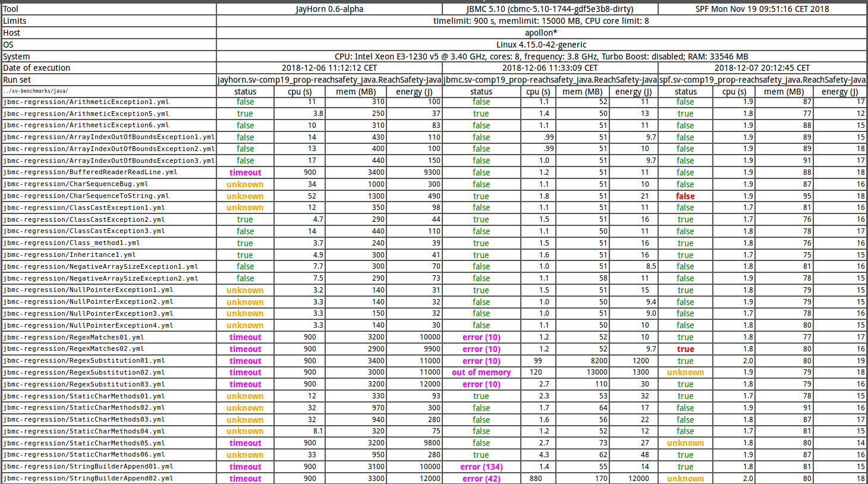The height and width of the screenshot is (484, 868).
Task: Open JayHorn's unknown status for CharSequenceBug
Action: pos(245,184)
